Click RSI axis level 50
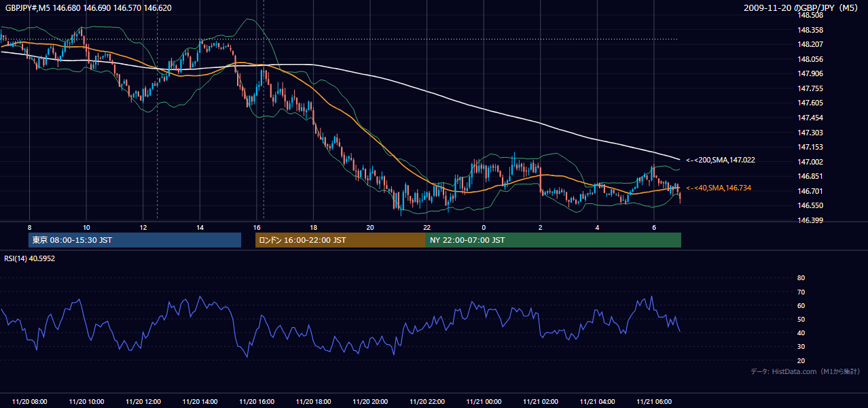 pos(801,319)
